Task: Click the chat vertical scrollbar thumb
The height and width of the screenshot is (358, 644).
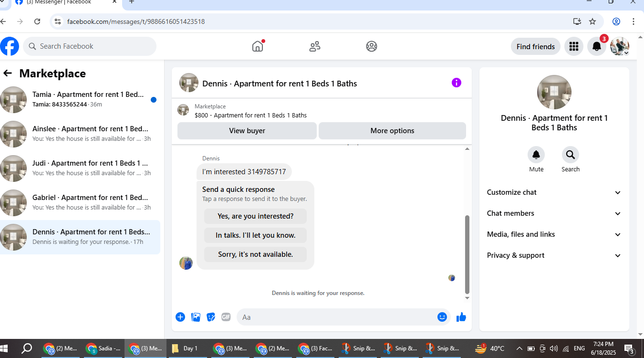Action: click(467, 254)
